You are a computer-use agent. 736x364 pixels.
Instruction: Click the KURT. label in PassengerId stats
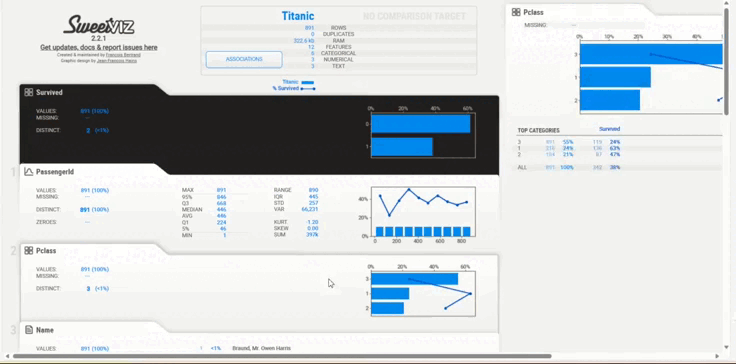point(281,222)
